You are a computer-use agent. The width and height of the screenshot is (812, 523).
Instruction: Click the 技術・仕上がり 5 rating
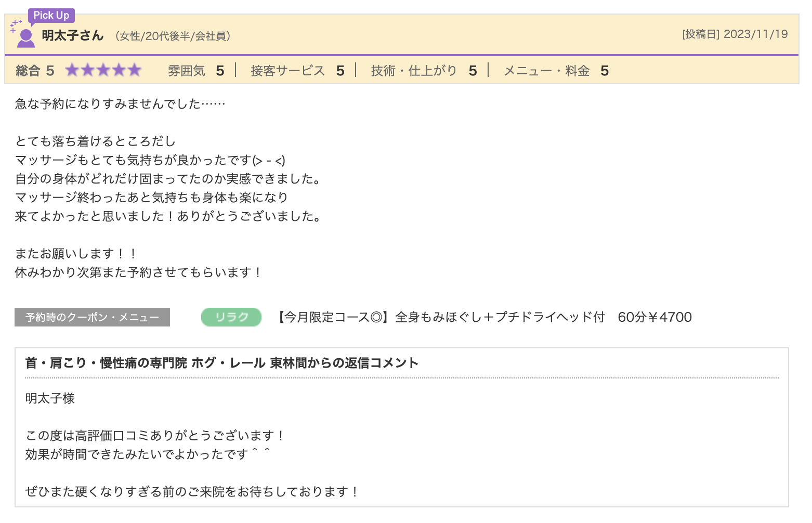[424, 71]
